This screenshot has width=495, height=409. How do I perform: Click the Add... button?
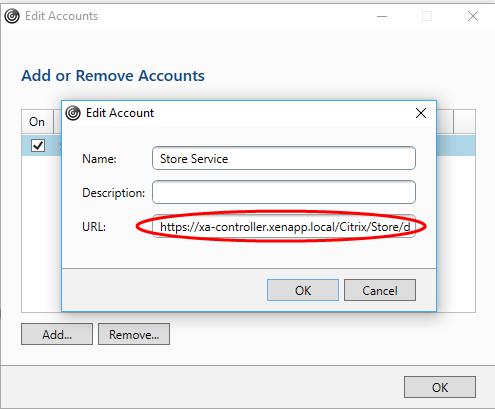(x=57, y=334)
